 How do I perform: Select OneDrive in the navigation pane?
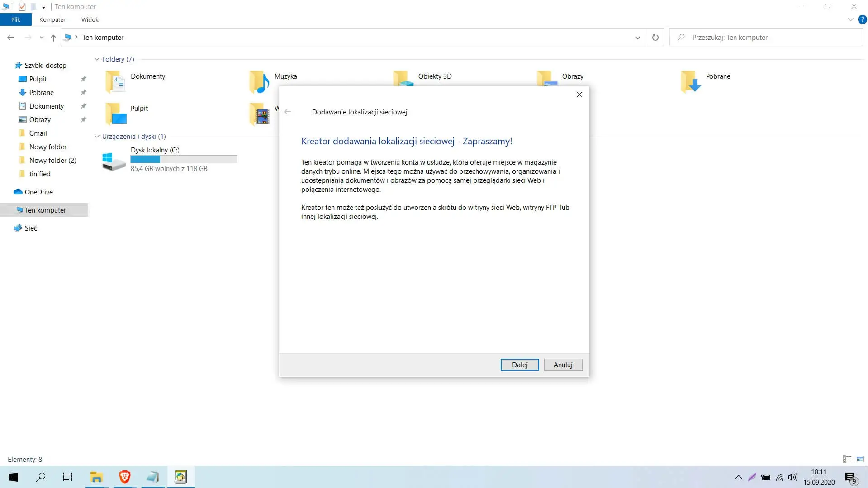pyautogui.click(x=38, y=192)
